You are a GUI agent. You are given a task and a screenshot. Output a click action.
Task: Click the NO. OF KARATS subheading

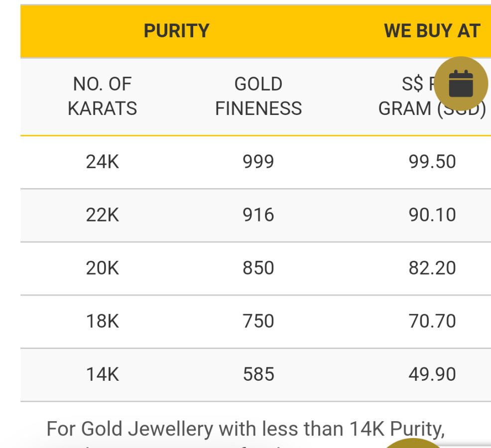102,96
